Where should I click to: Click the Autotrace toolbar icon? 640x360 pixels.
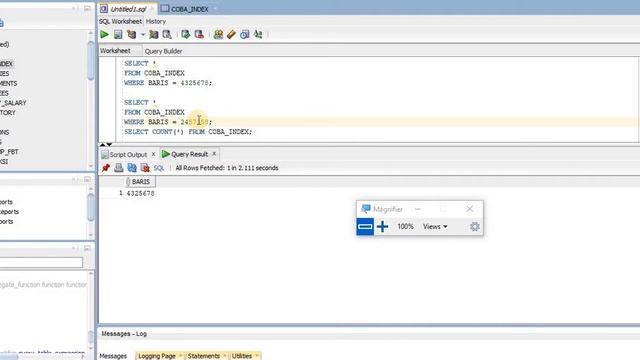point(153,34)
